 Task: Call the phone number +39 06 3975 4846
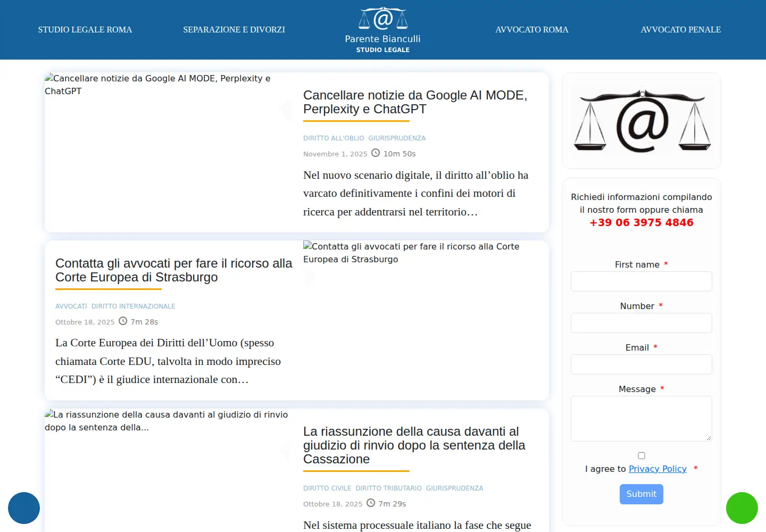[642, 222]
